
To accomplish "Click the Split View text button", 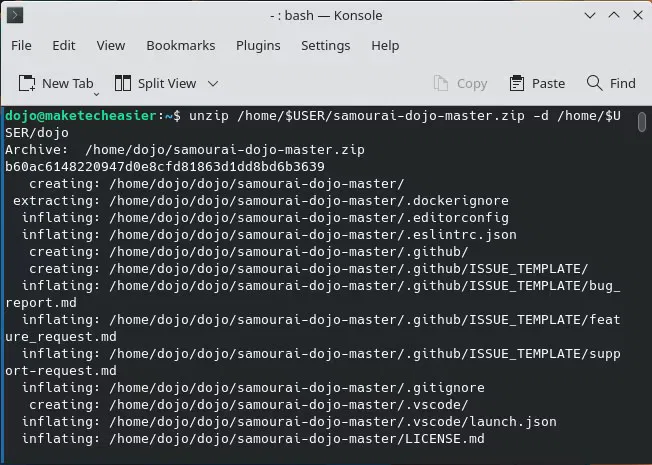I will point(167,84).
